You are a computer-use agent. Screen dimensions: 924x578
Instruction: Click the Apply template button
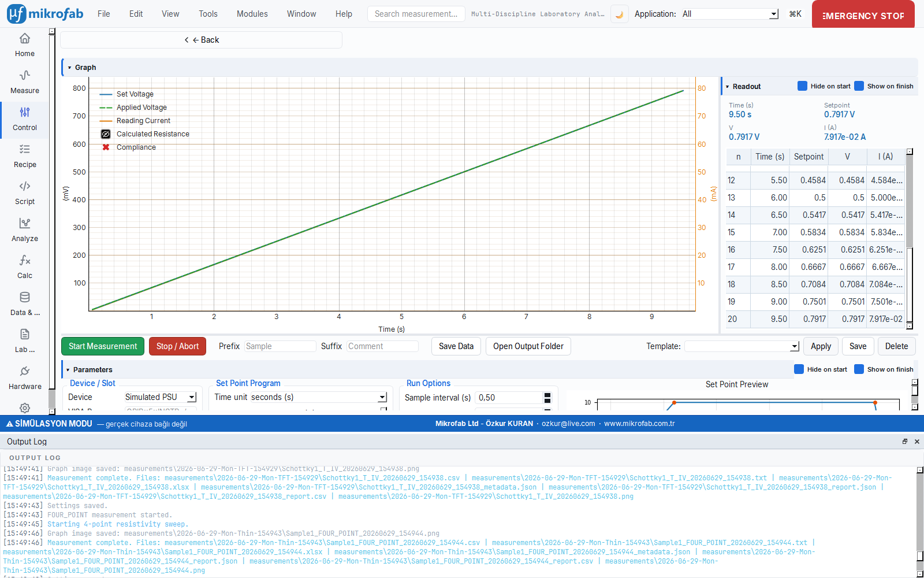coord(821,346)
